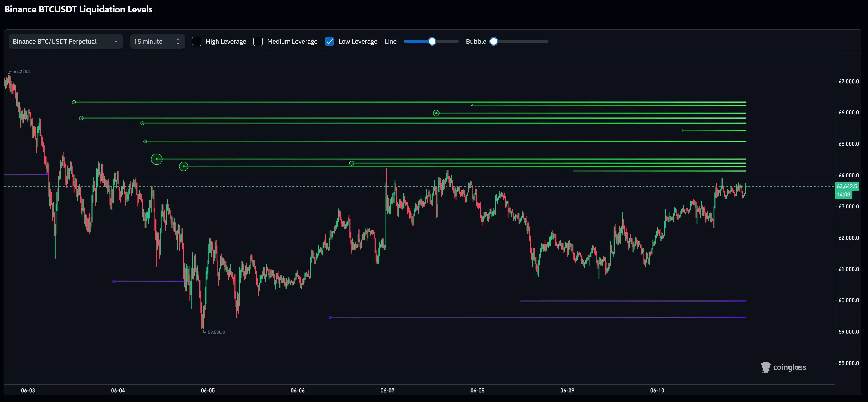Click the current price label 63,642.5
The height and width of the screenshot is (402, 868).
tap(847, 186)
